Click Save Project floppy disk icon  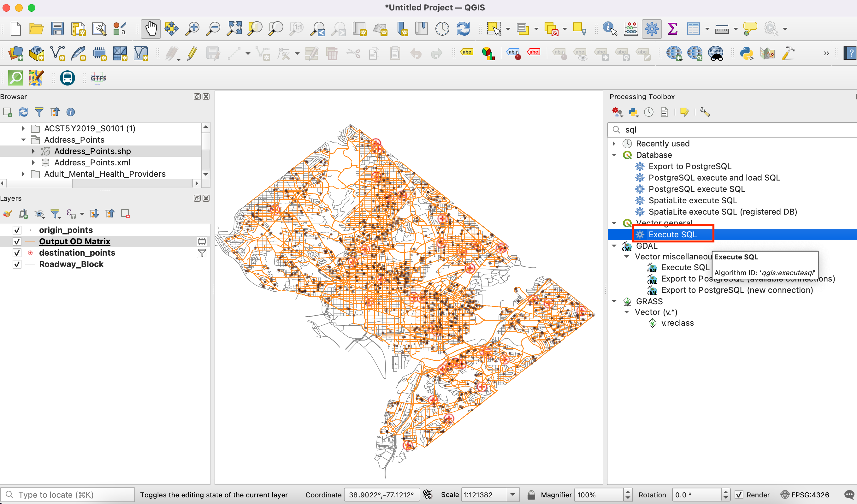[x=57, y=29]
